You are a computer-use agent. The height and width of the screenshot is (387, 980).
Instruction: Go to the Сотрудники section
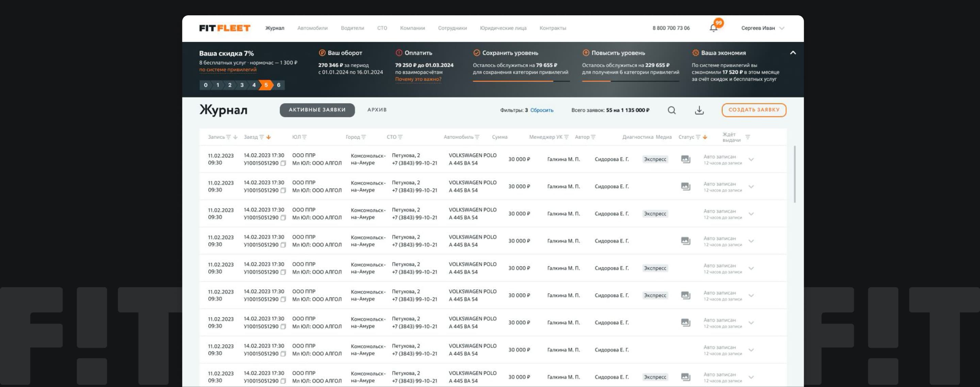[x=452, y=28]
